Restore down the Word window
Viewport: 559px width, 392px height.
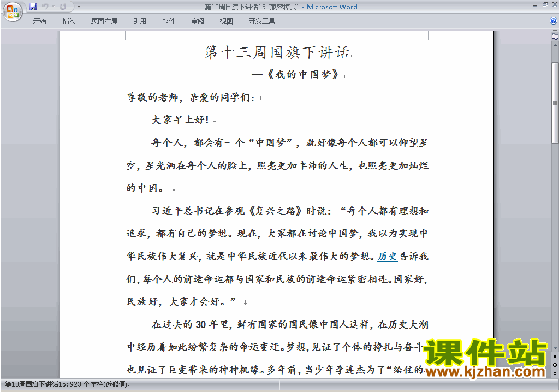545,4
